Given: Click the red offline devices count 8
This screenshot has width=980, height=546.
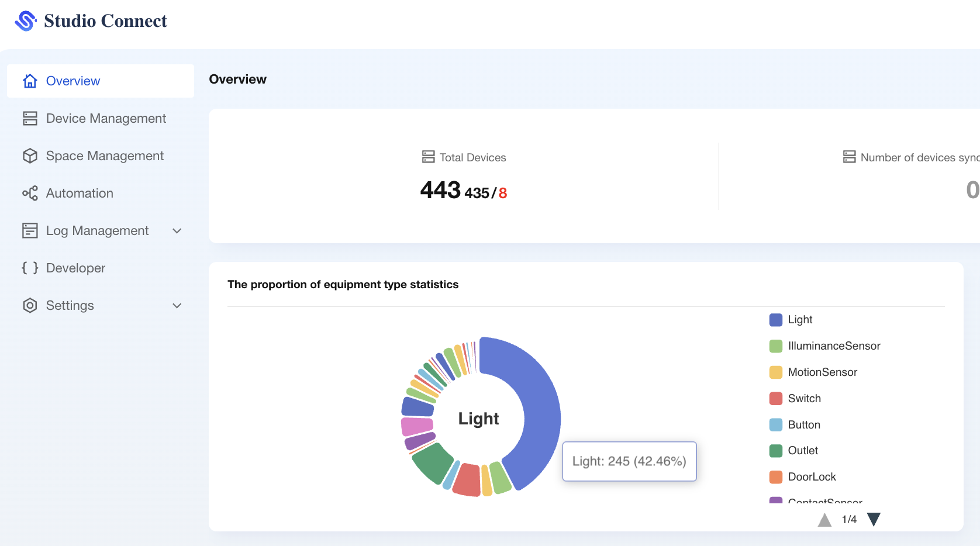Looking at the screenshot, I should 503,193.
